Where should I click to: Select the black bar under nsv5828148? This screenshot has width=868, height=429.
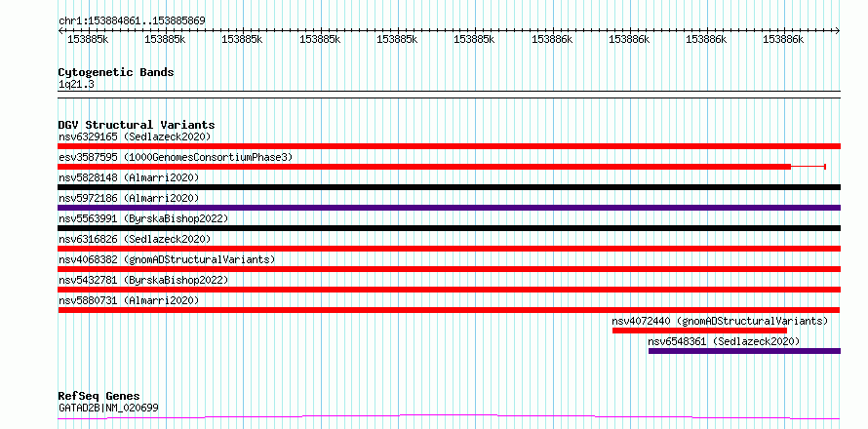pos(449,187)
